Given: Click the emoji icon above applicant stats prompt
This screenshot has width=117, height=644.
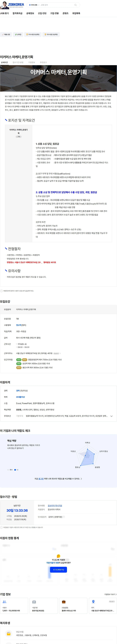Looking at the screenshot, I should click(58, 556).
